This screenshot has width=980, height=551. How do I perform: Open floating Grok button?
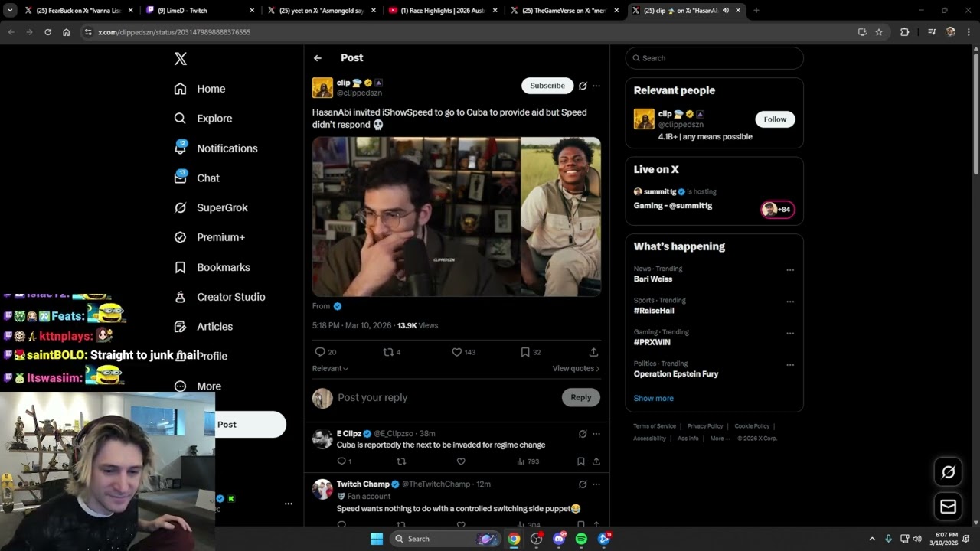(x=948, y=472)
